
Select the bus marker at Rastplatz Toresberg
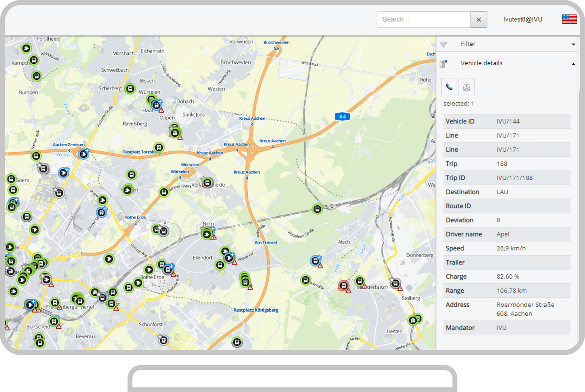tap(159, 147)
